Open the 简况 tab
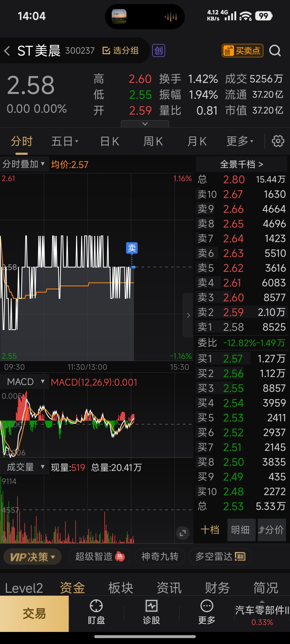This screenshot has height=644, width=290. pyautogui.click(x=266, y=588)
